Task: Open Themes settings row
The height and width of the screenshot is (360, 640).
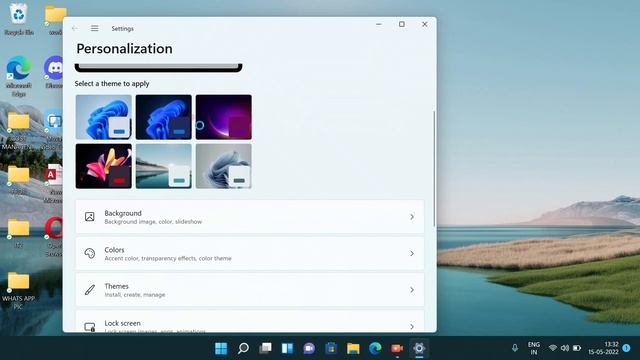Action: point(250,290)
